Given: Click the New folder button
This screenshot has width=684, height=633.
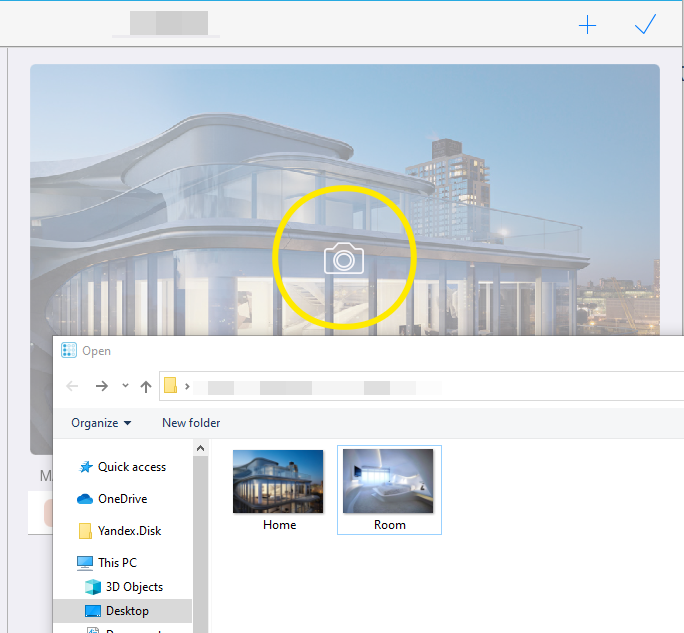Looking at the screenshot, I should coord(191,423).
